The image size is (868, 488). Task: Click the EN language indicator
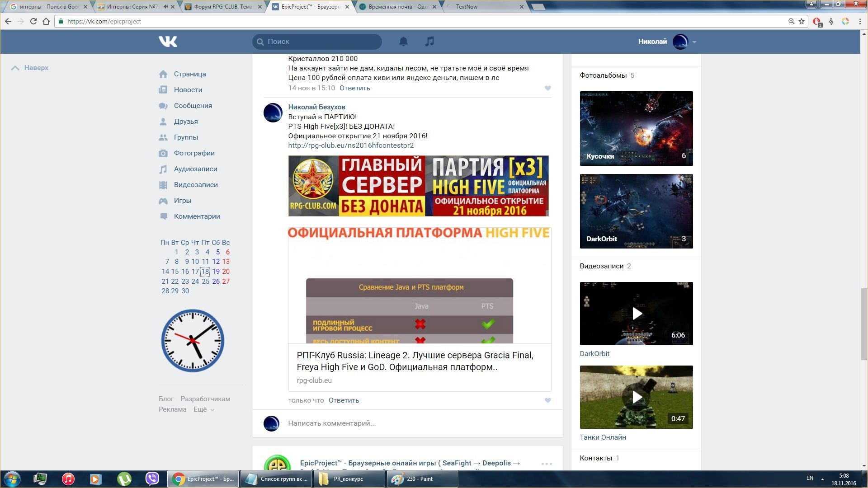tap(810, 478)
